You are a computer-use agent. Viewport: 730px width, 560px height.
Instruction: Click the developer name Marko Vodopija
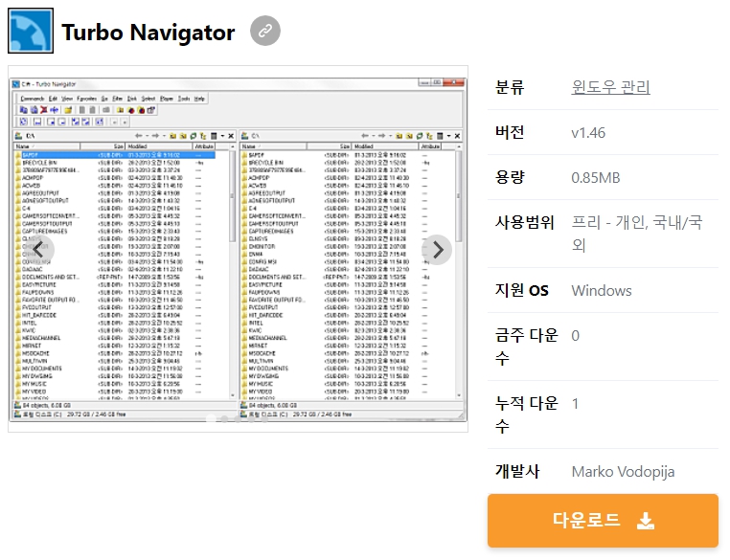623,472
